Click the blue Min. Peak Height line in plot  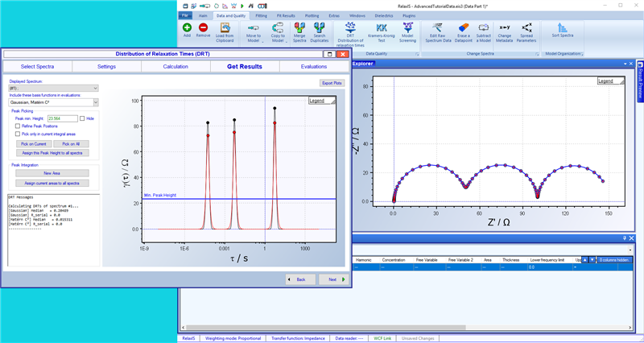(x=238, y=199)
